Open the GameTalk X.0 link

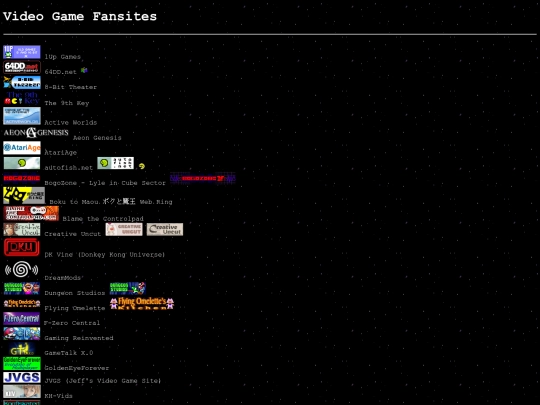[69, 353]
